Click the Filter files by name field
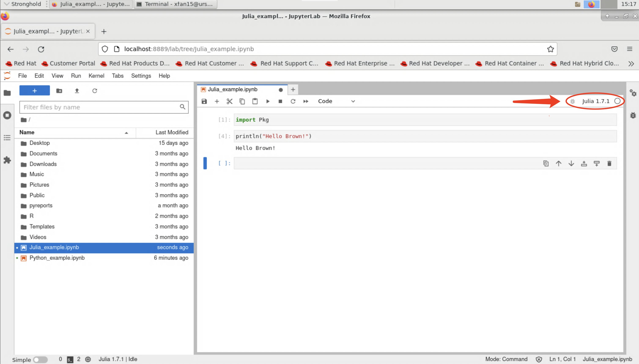This screenshot has width=639, height=364. point(100,107)
